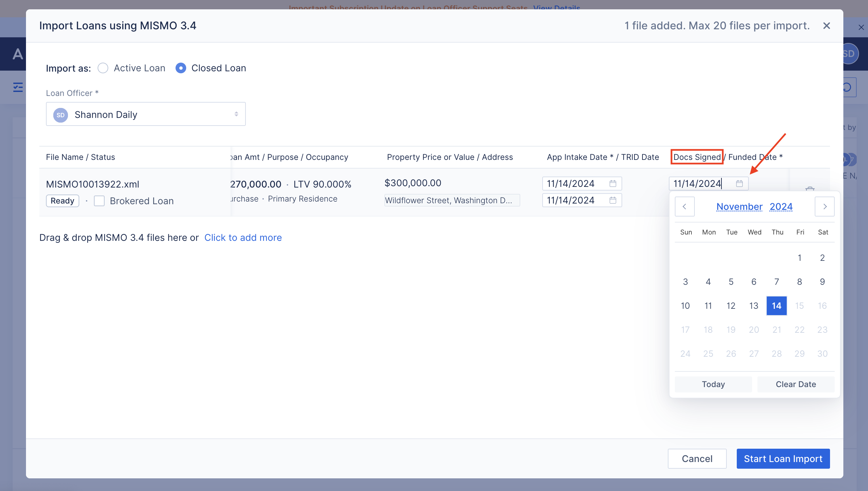868x491 pixels.
Task: Open November month selector in calendar
Action: 739,207
